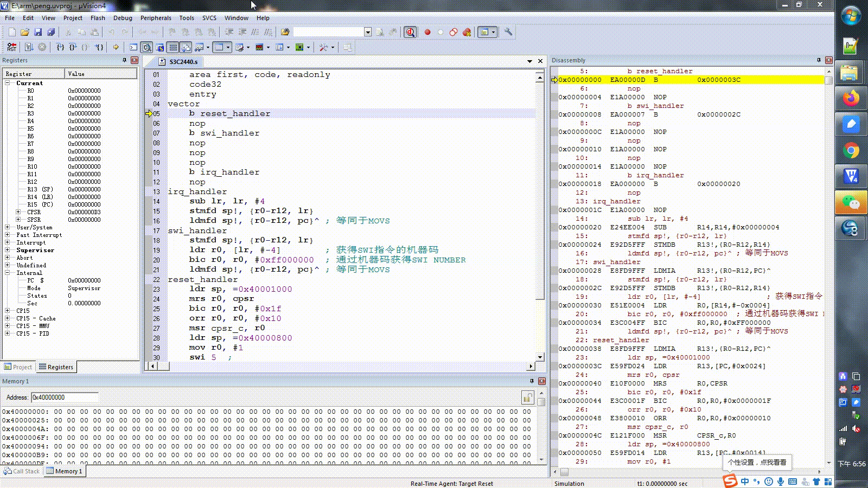Viewport: 868px width, 488px height.
Task: Click the Run icon in debug toolbar
Action: (x=29, y=47)
